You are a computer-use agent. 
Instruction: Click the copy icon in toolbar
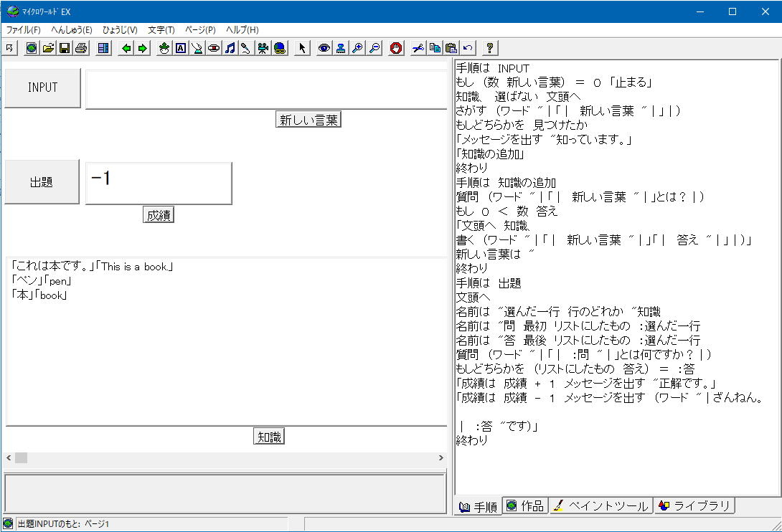point(434,48)
